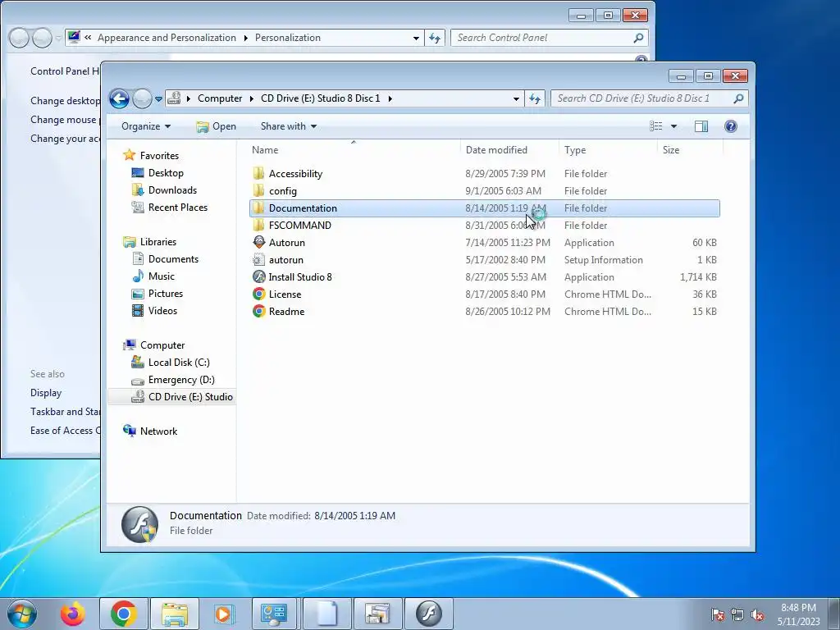Image resolution: width=840 pixels, height=630 pixels.
Task: Click the FSCOMMAND folder icon
Action: [x=258, y=225]
